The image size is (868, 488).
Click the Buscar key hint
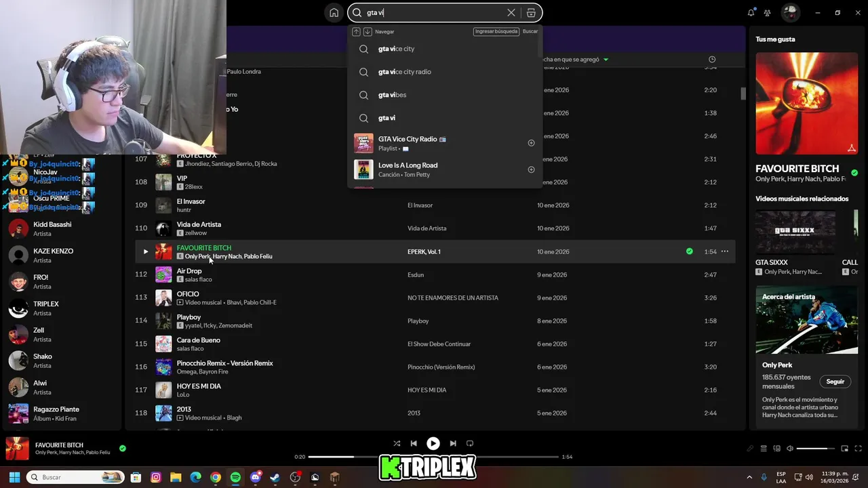(530, 31)
